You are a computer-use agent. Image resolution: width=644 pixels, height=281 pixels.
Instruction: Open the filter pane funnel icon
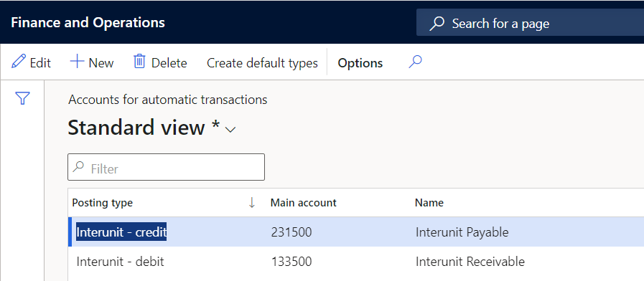(22, 98)
